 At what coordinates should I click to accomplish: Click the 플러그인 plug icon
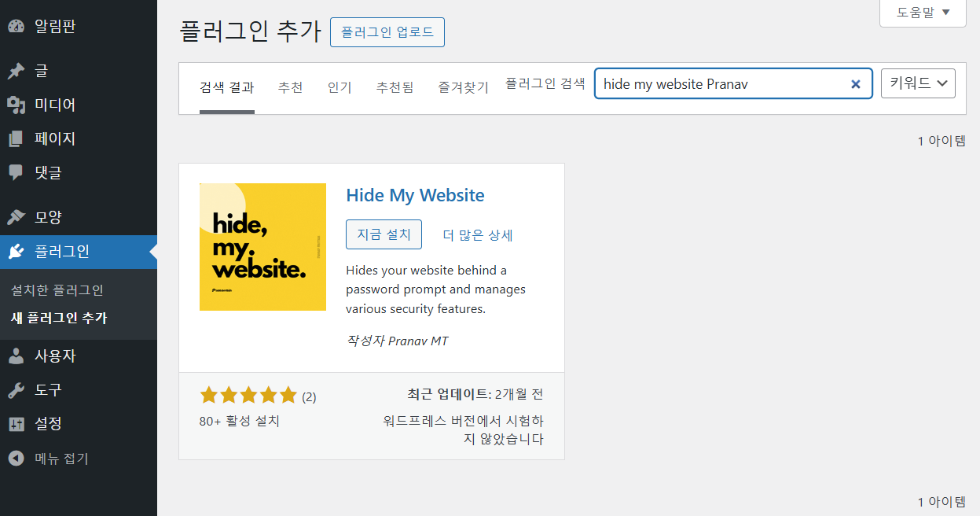[17, 252]
